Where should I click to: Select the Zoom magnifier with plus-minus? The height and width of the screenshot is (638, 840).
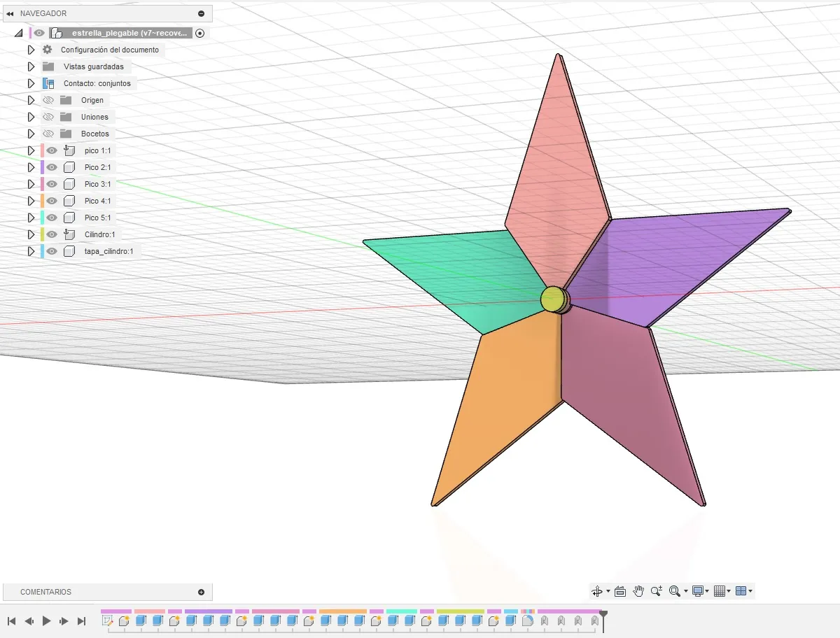[657, 591]
